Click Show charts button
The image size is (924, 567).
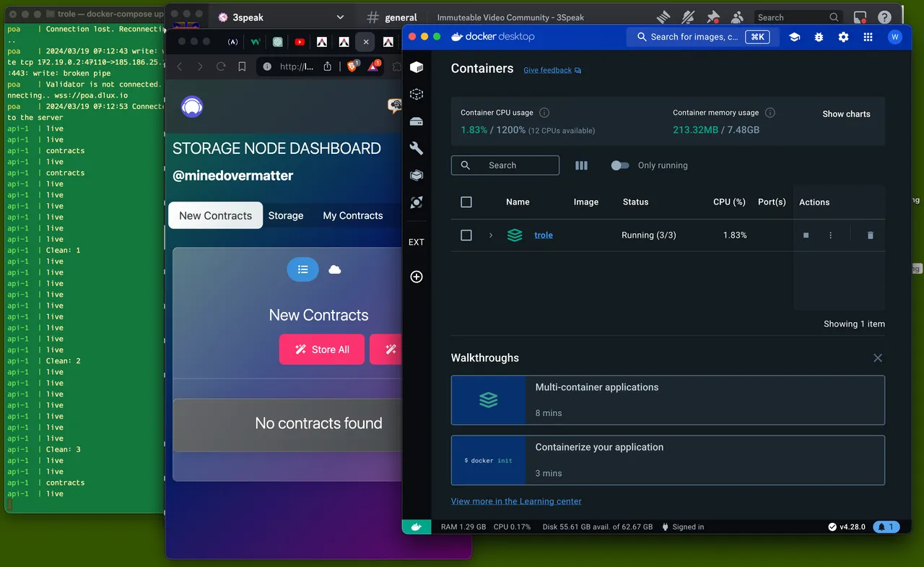click(847, 114)
